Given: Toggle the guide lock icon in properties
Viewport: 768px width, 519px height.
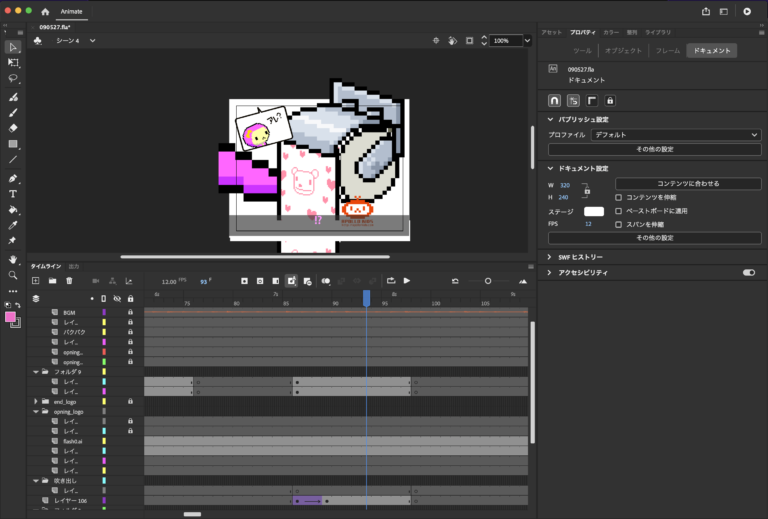Looking at the screenshot, I should (x=610, y=101).
